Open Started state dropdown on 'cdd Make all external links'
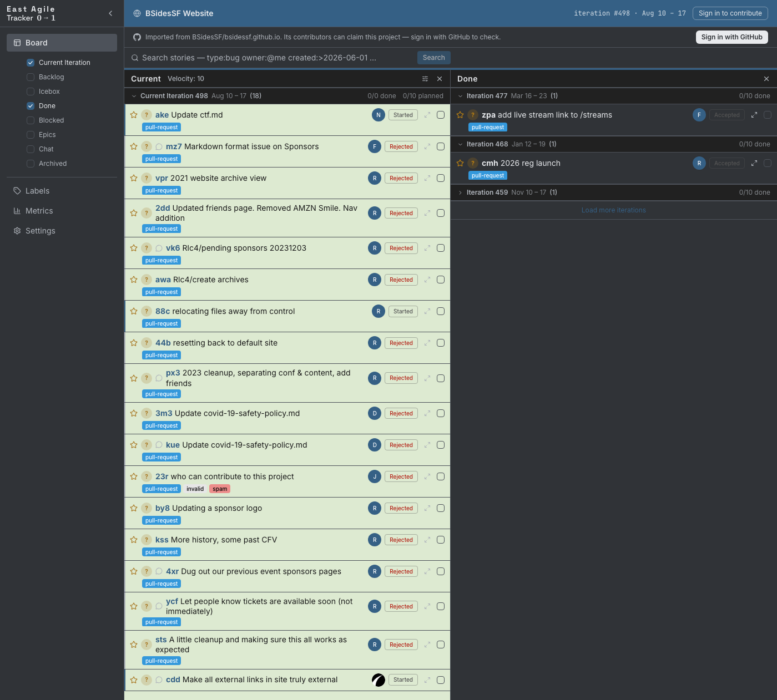Image resolution: width=777 pixels, height=700 pixels. click(x=403, y=679)
